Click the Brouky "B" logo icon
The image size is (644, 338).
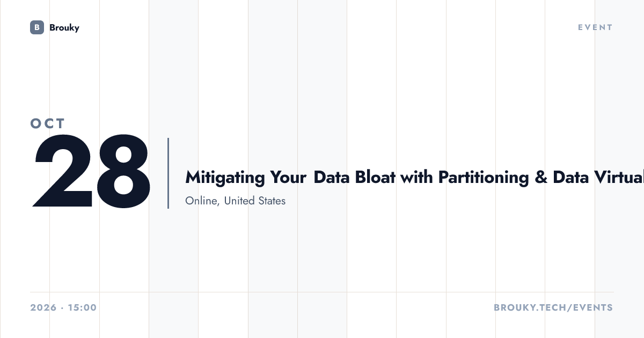[37, 27]
